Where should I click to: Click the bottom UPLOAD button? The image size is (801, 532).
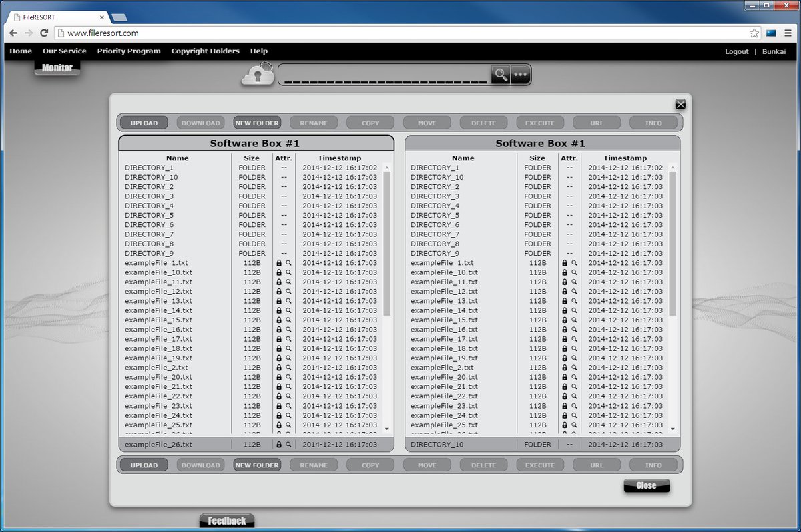[x=144, y=465]
